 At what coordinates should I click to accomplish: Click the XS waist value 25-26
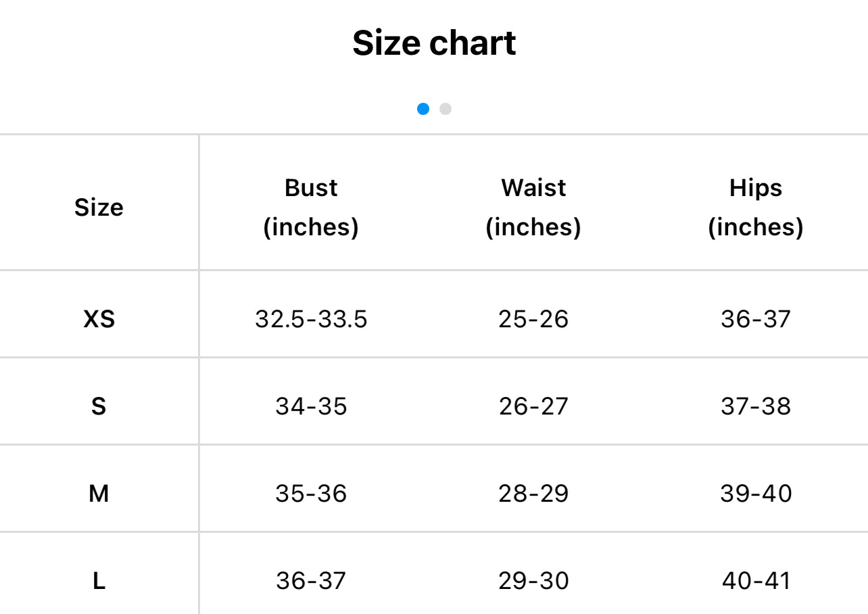click(x=533, y=318)
